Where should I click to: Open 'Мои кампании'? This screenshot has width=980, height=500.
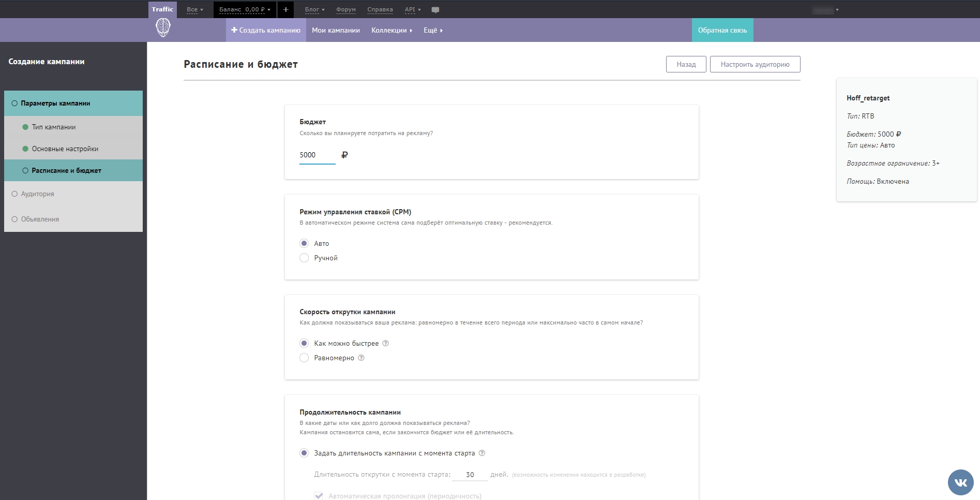pyautogui.click(x=336, y=30)
